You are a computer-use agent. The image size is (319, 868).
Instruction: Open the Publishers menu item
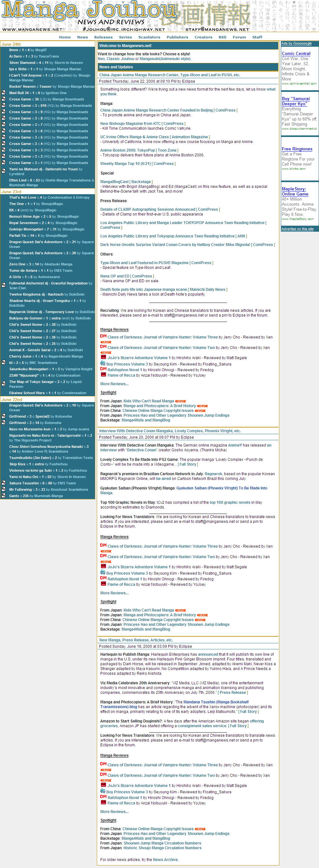click(177, 37)
